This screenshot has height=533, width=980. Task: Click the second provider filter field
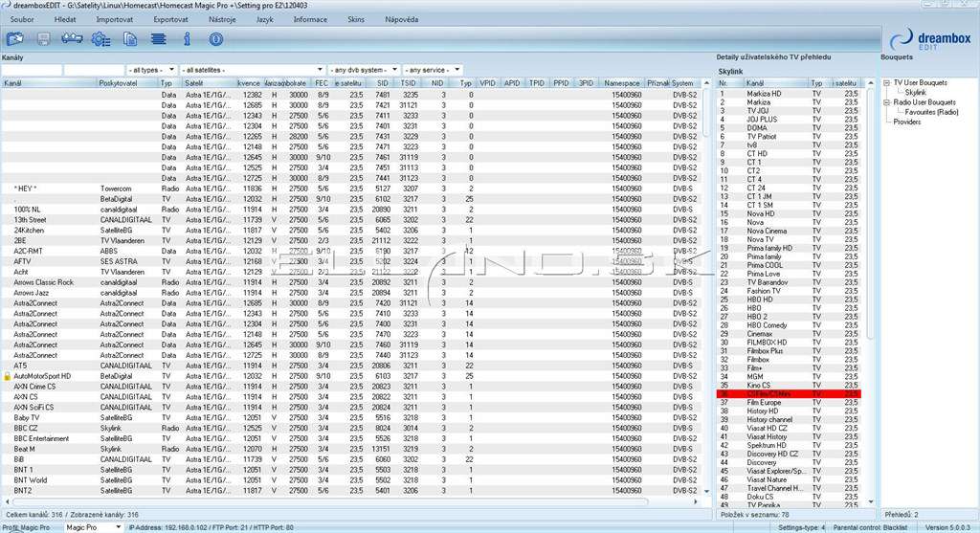tap(95, 70)
